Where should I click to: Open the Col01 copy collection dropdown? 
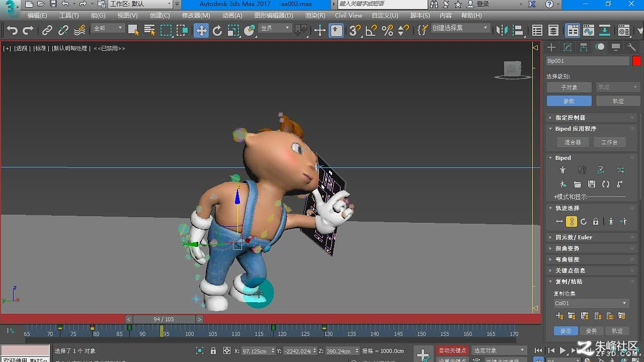coord(591,303)
